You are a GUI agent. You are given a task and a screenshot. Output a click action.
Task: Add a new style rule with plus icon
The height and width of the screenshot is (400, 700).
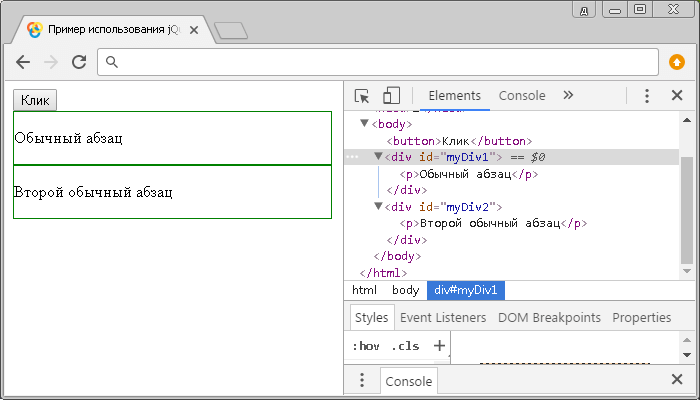(439, 346)
